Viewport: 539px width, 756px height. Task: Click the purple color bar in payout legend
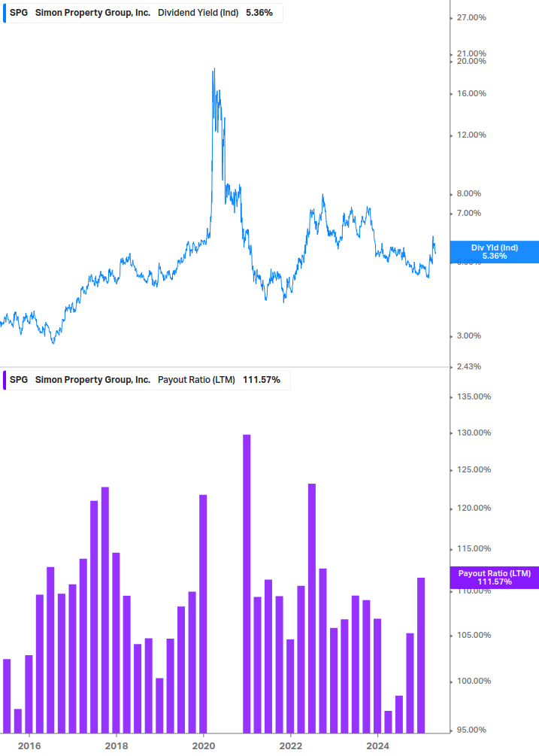5,380
